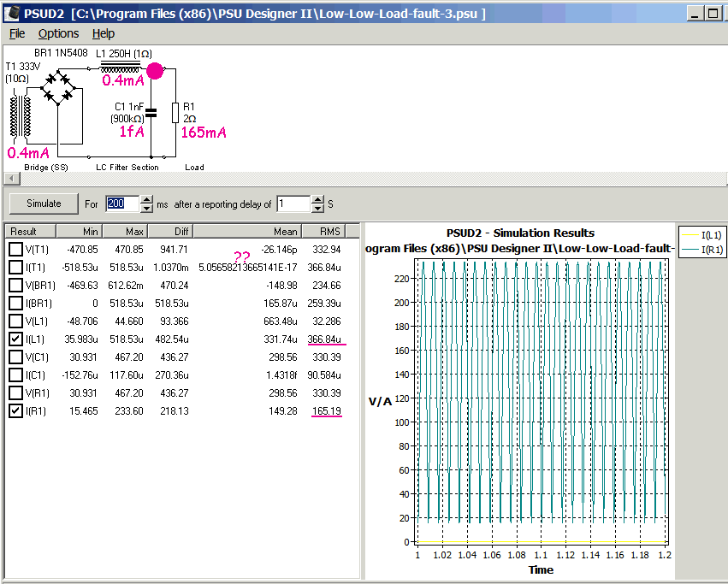Open the Help menu
728x584 pixels.
[x=103, y=33]
